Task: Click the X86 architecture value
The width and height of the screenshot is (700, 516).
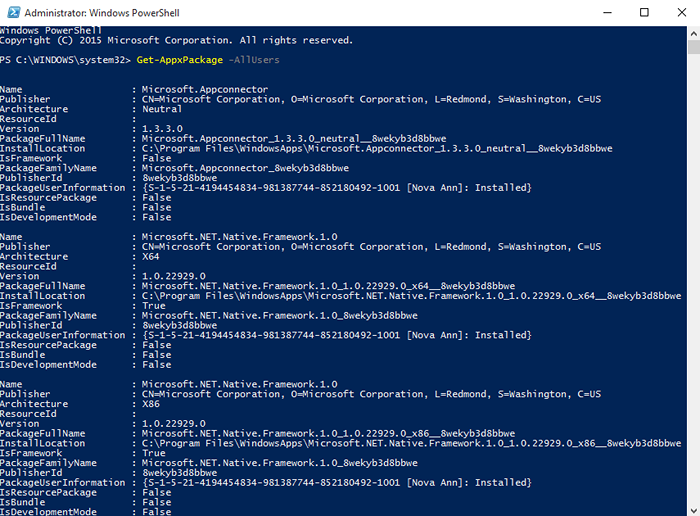Action: 151,404
